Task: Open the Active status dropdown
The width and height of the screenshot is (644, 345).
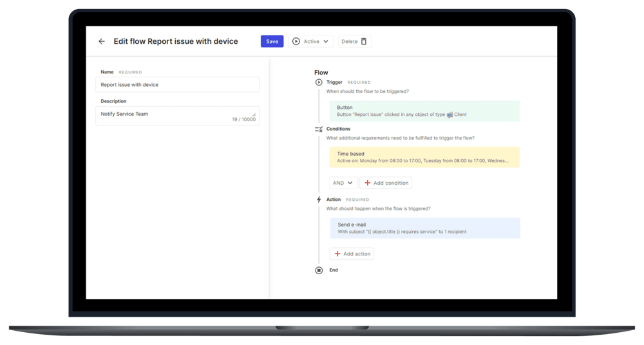Action: (310, 41)
